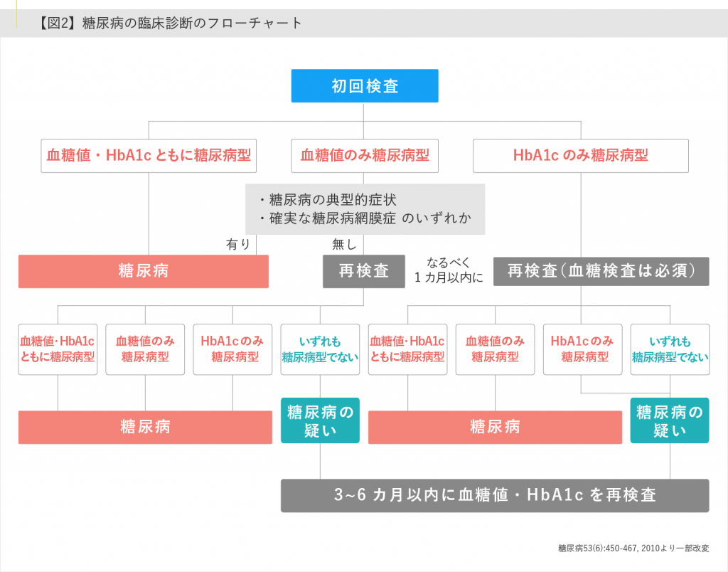728x572 pixels.
Task: Select the leftmost small 血糖値・HbA1c ともに糖尿病型 box
Action: tap(58, 349)
